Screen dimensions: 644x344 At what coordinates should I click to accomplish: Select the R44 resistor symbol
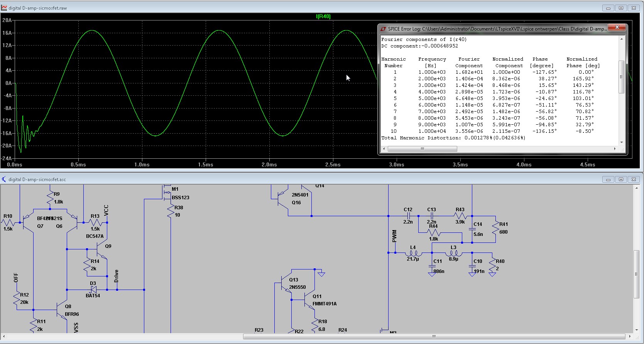(434, 233)
